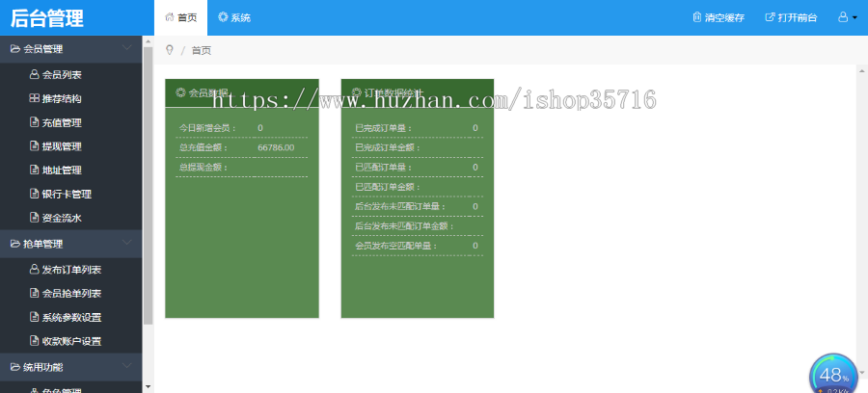Click the folder icon beside 统用功能
868x393 pixels.
tap(14, 366)
